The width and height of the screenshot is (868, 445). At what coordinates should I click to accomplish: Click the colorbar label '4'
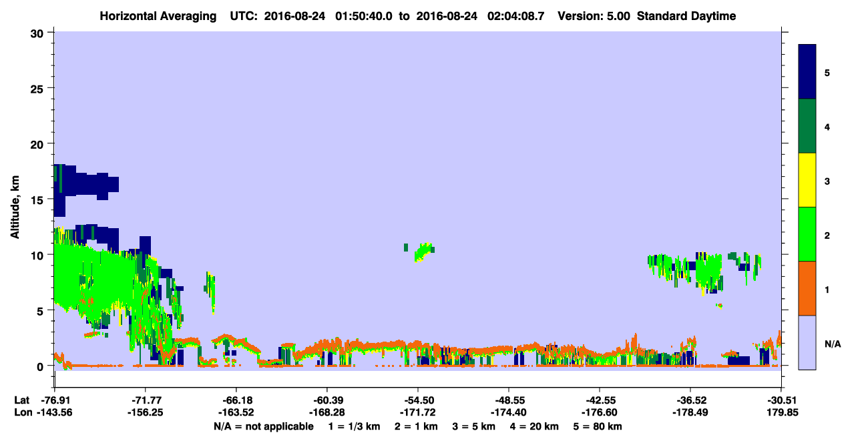[827, 126]
